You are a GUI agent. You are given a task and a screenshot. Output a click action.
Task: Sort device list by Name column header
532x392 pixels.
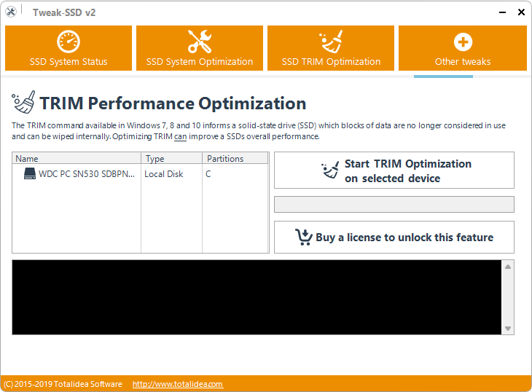77,158
